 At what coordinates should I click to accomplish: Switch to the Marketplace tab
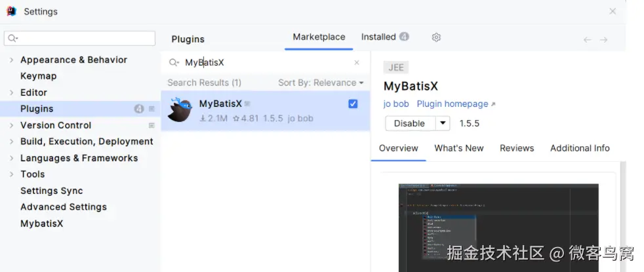(x=319, y=37)
